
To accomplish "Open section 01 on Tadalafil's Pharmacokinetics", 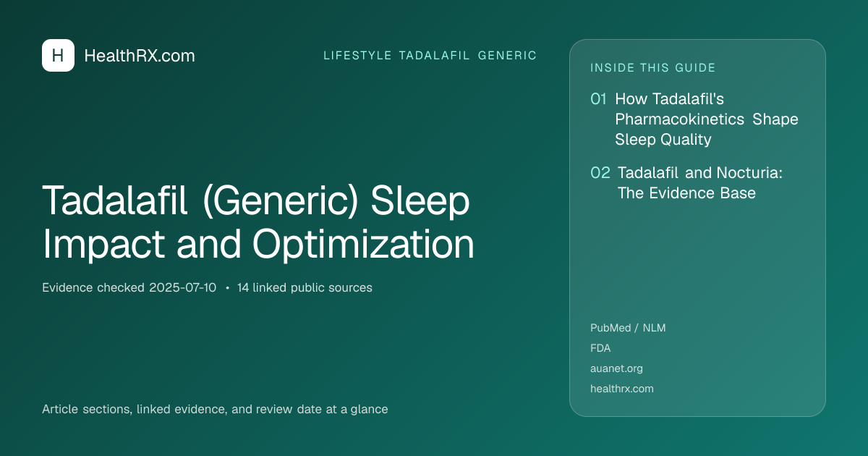I will (x=694, y=119).
